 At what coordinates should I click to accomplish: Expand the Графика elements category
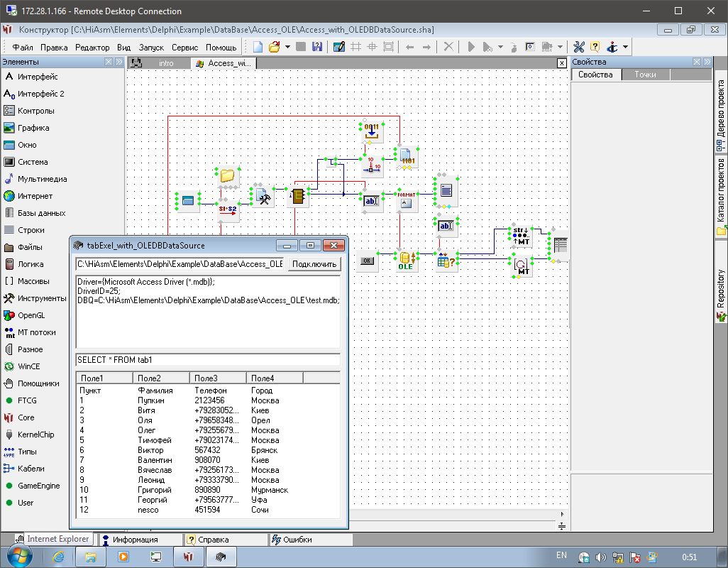point(33,128)
